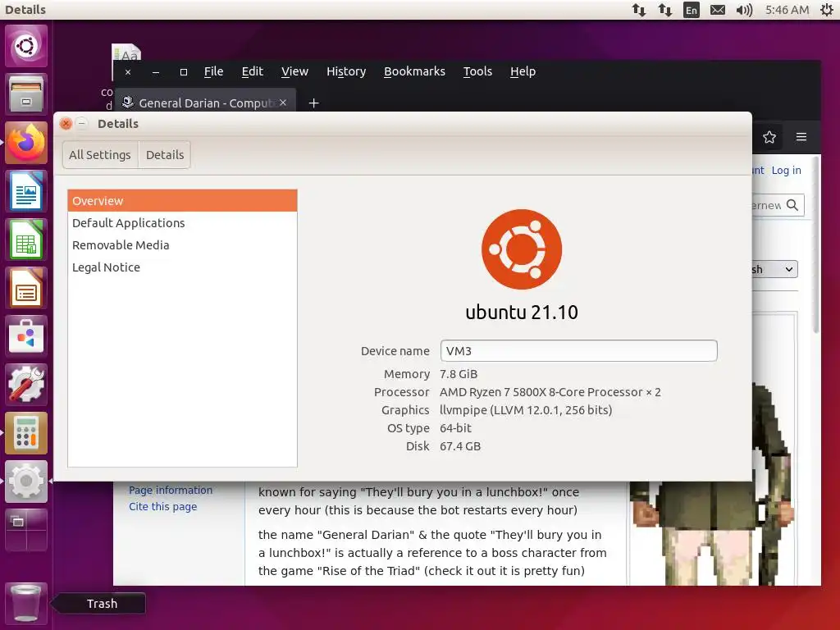Switch to the General Darian browser tab
Image resolution: width=840 pixels, height=630 pixels.
tap(205, 103)
